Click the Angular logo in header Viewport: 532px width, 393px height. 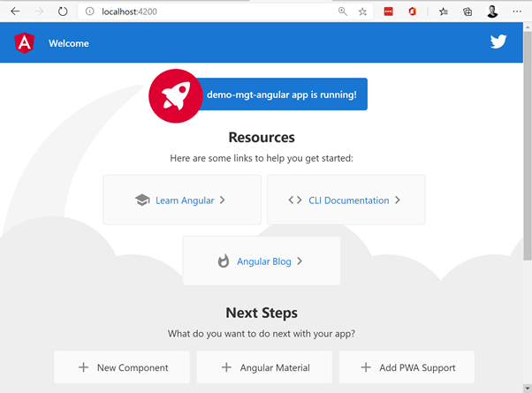[24, 43]
